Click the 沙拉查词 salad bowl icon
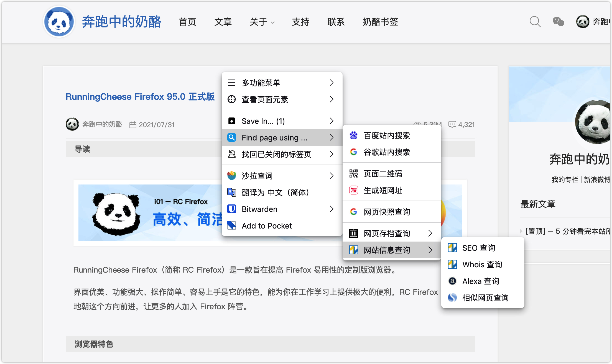Screen dimensions: 612x364 click(232, 176)
